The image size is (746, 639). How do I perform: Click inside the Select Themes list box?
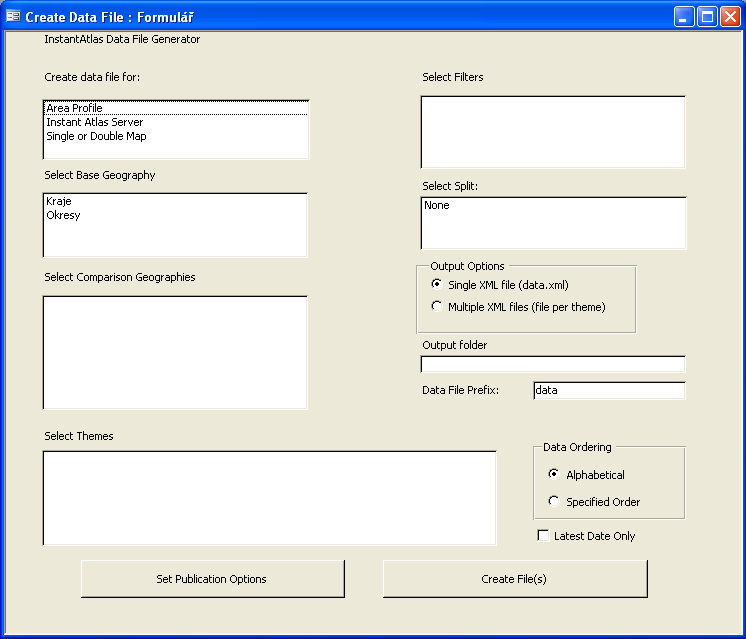tap(269, 498)
